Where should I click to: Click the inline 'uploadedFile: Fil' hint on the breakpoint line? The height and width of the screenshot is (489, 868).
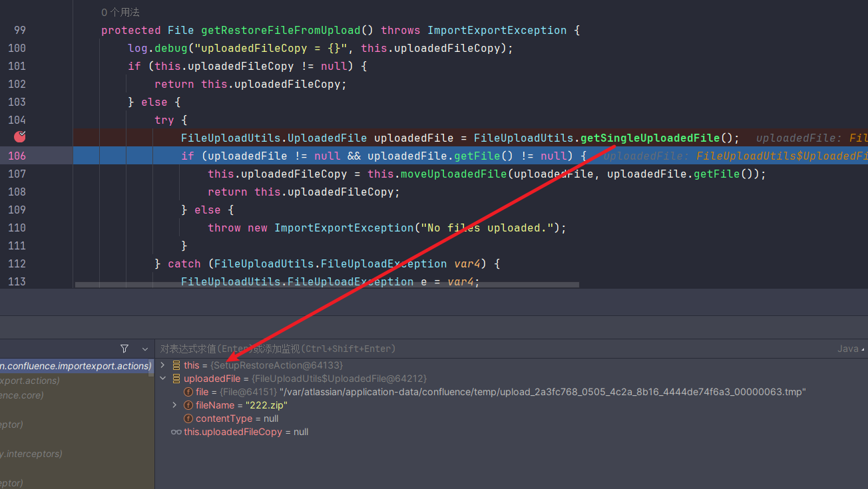[811, 138]
